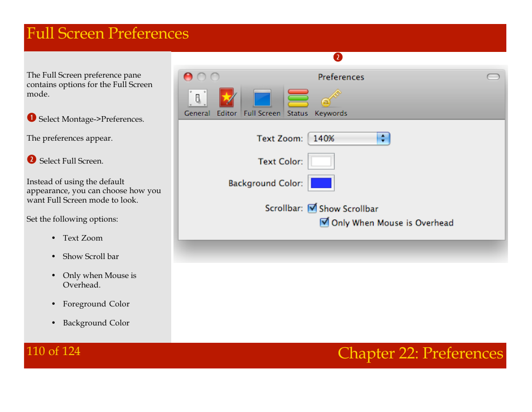The image size is (532, 412).
Task: Click the Preferences window minimize button
Action: 201,77
